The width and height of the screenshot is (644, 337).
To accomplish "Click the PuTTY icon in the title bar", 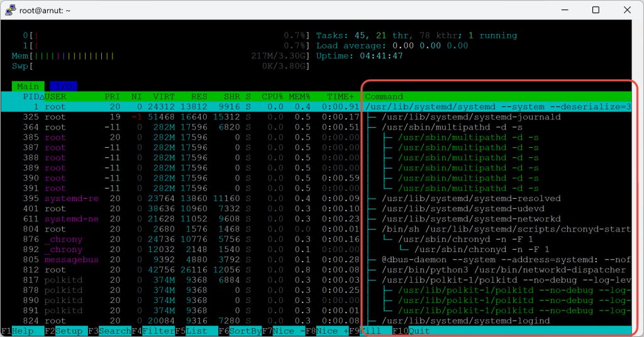I will click(11, 9).
